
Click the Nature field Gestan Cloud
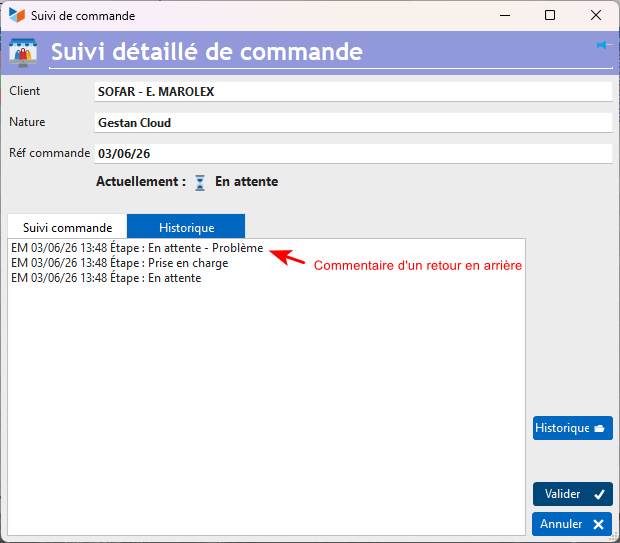[x=353, y=123]
